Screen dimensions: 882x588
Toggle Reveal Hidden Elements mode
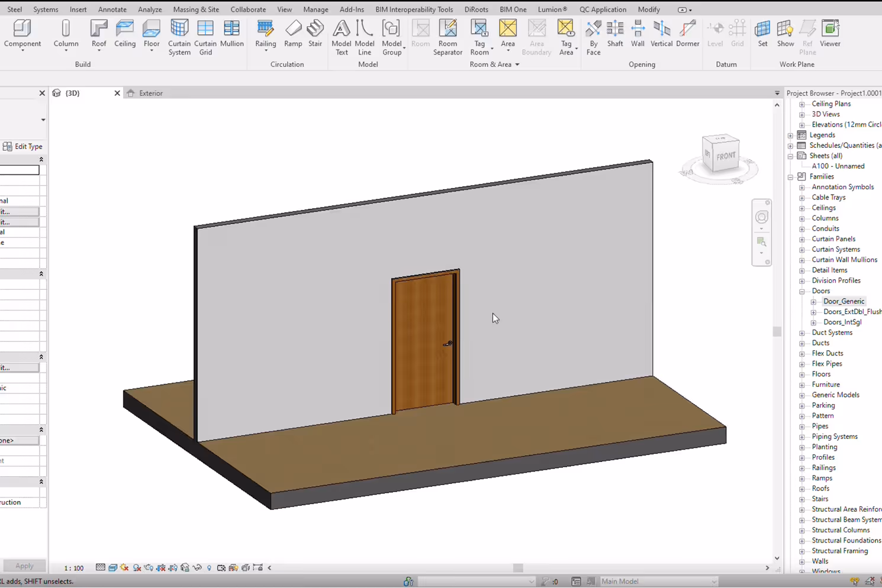pyautogui.click(x=208, y=567)
